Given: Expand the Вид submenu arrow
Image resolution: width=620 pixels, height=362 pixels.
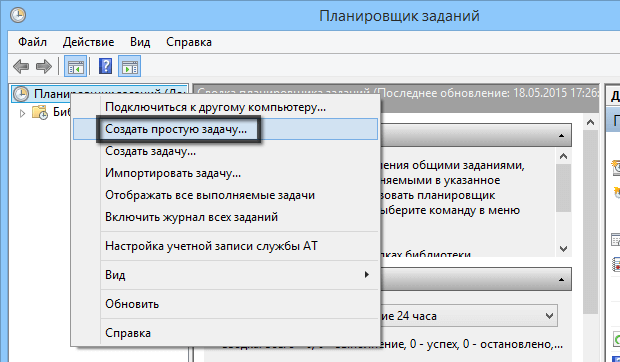Looking at the screenshot, I should click(x=367, y=274).
